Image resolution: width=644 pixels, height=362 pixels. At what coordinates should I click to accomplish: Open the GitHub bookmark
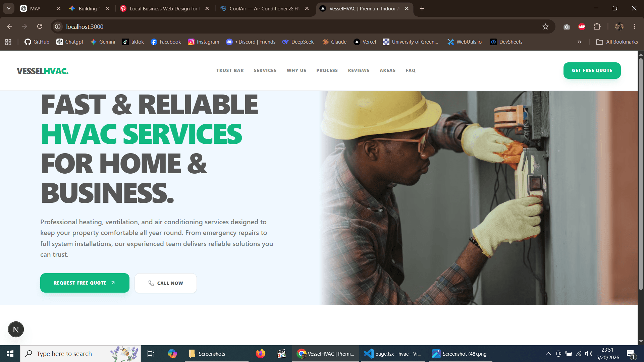37,42
